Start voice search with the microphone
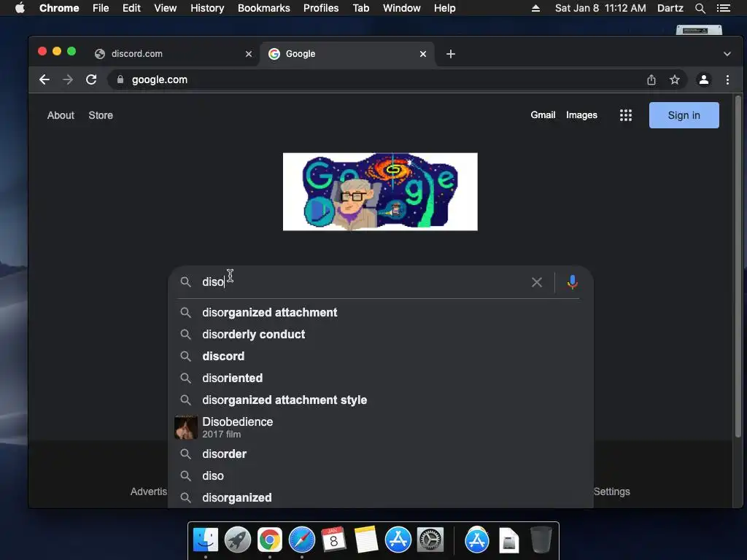 tap(572, 282)
